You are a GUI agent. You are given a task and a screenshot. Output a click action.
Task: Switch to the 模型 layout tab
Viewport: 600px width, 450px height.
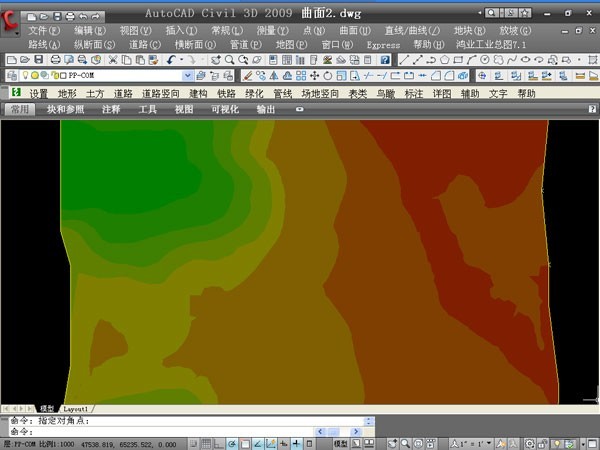tap(46, 409)
